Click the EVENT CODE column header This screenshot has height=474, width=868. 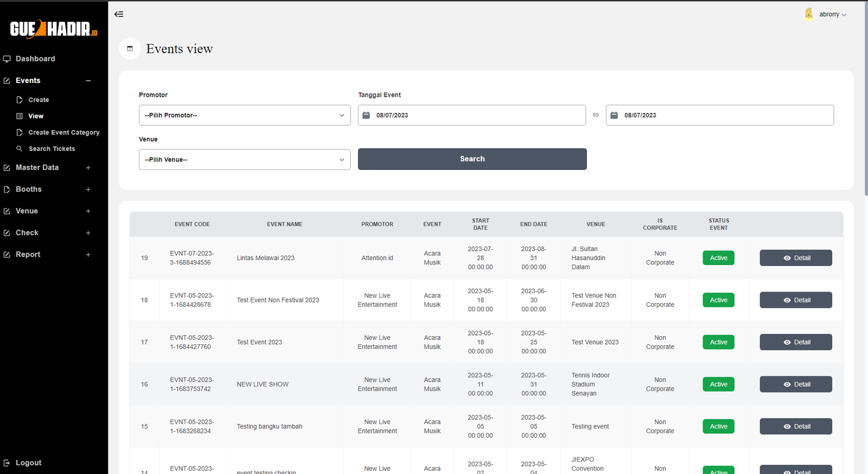click(x=192, y=224)
